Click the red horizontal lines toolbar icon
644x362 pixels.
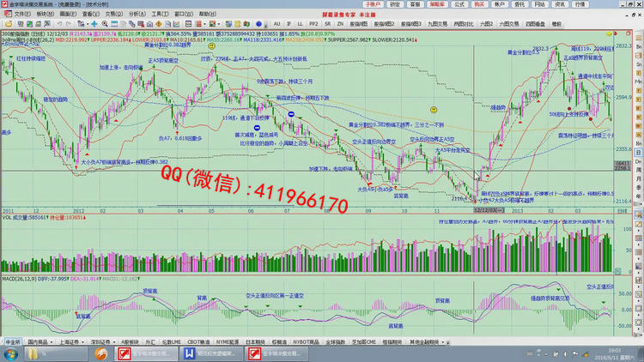[198, 24]
